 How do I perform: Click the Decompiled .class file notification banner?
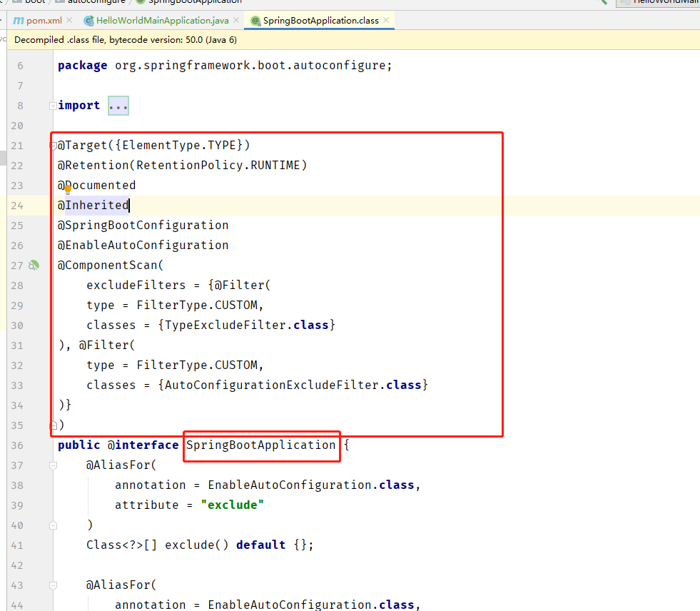354,40
